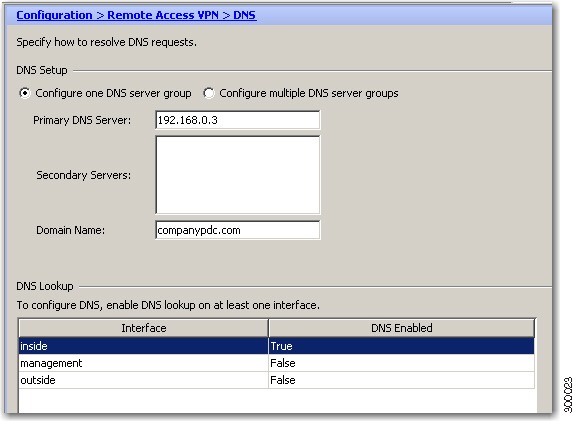Select the outside interface row
The image size is (573, 421).
point(277,380)
